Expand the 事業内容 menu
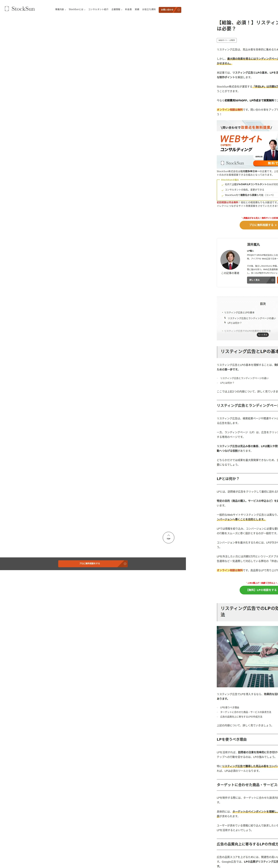278x868 pixels. [60, 9]
